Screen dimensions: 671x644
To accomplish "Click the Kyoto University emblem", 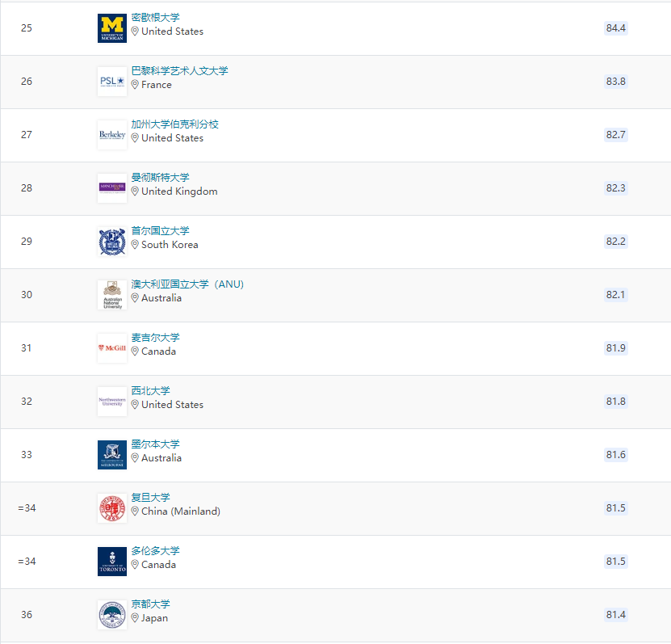I will (112, 615).
